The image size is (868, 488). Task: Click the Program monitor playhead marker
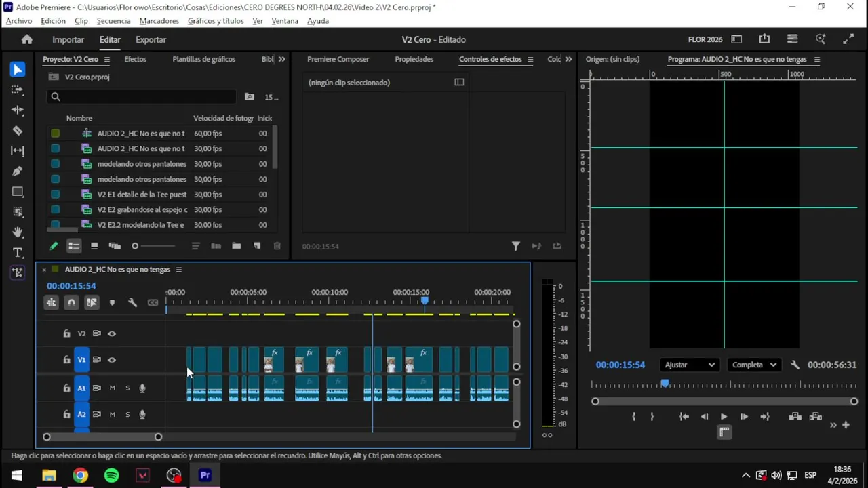665,383
